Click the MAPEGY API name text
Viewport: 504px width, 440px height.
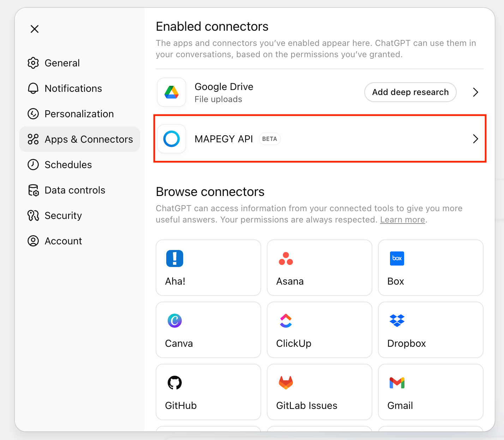pos(224,139)
